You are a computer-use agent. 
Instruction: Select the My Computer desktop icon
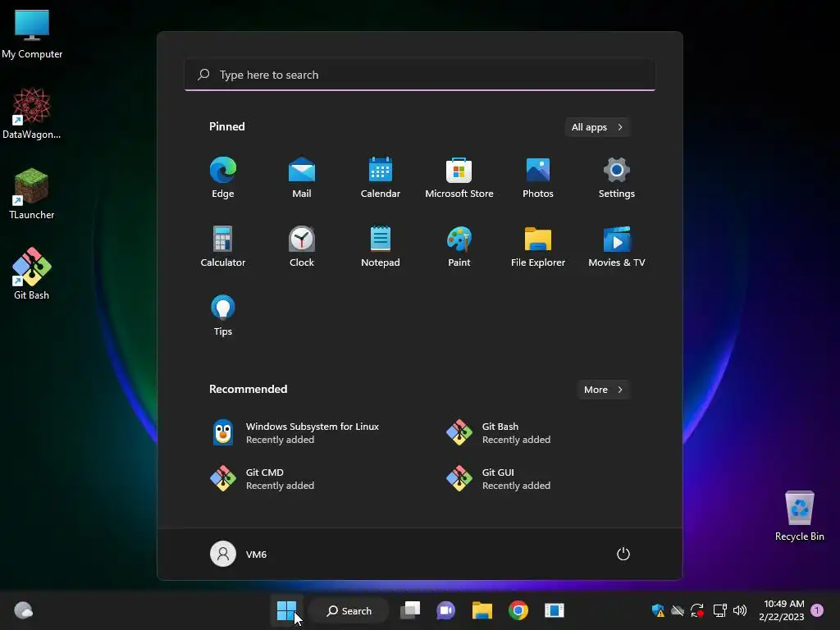tap(32, 34)
